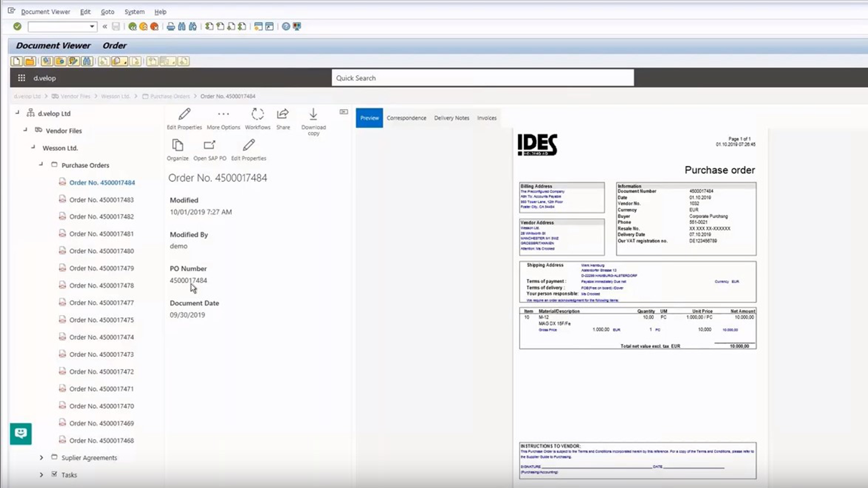Screen dimensions: 868x488
Task: Collapse the Purchase Orders folder
Action: 41,164
